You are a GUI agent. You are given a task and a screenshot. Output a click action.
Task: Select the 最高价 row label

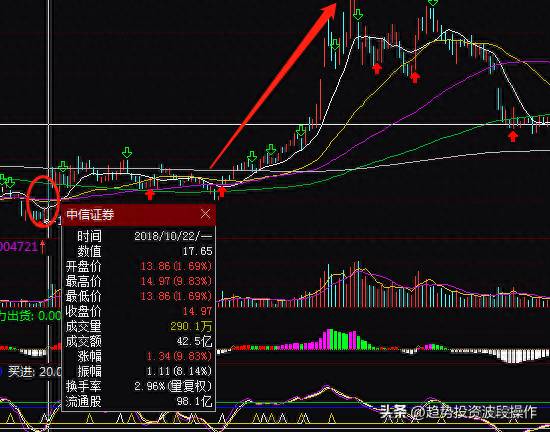83,281
